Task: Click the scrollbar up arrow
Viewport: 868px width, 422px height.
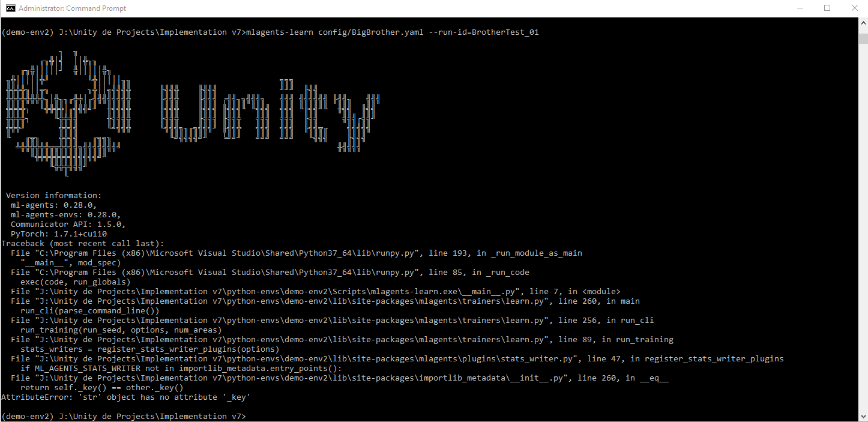Action: tap(863, 23)
